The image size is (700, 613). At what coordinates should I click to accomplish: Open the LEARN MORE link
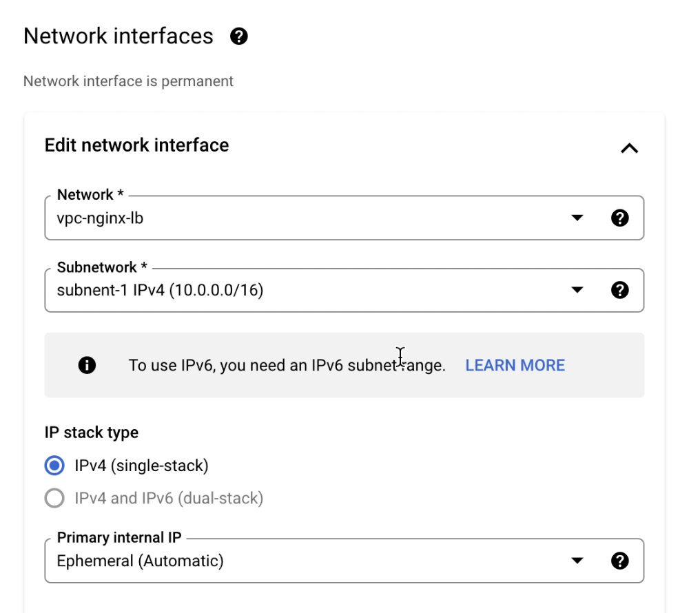point(515,366)
